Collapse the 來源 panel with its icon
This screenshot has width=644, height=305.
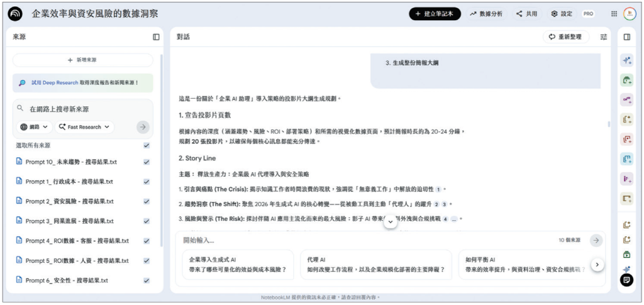[x=156, y=37]
